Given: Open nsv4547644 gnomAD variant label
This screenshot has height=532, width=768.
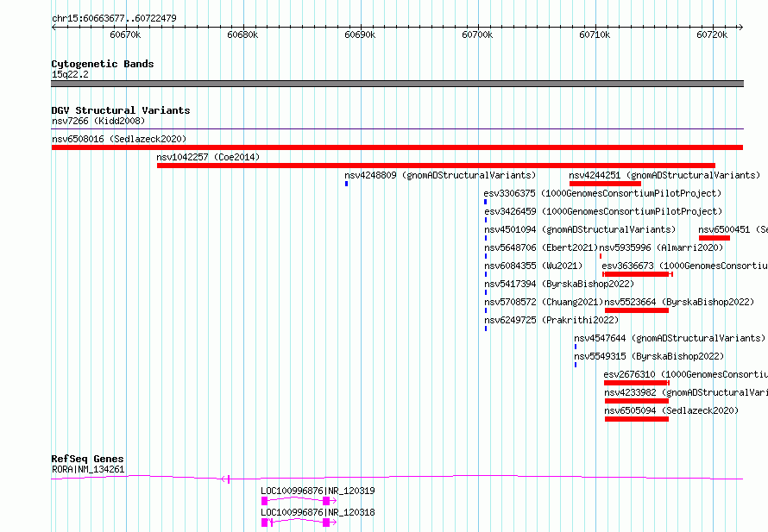Looking at the screenshot, I should [x=670, y=338].
